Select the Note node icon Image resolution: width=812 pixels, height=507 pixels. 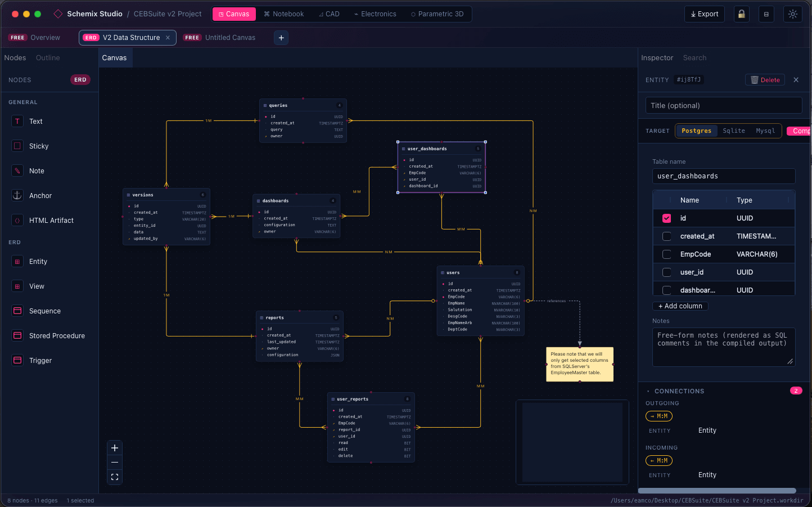pyautogui.click(x=17, y=171)
